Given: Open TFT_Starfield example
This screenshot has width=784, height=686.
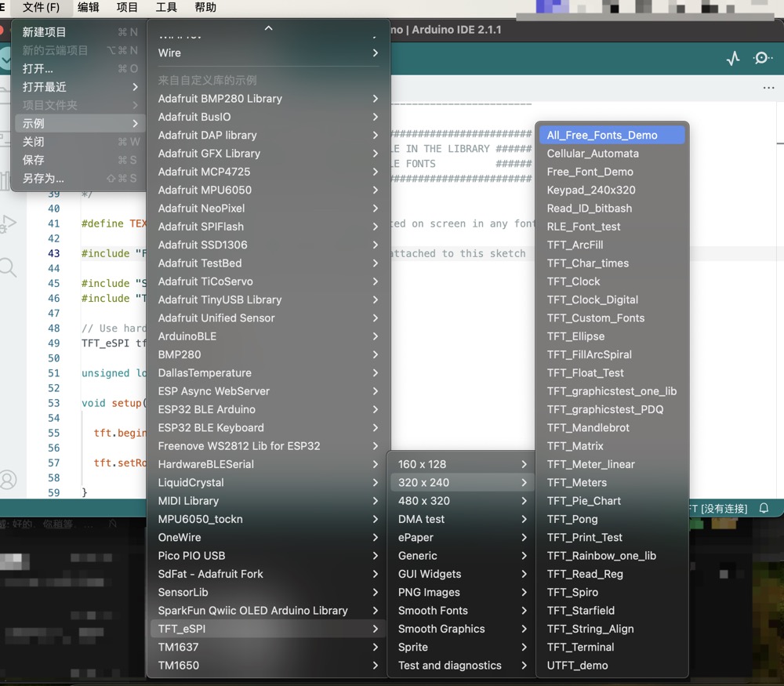Looking at the screenshot, I should pos(612,611).
